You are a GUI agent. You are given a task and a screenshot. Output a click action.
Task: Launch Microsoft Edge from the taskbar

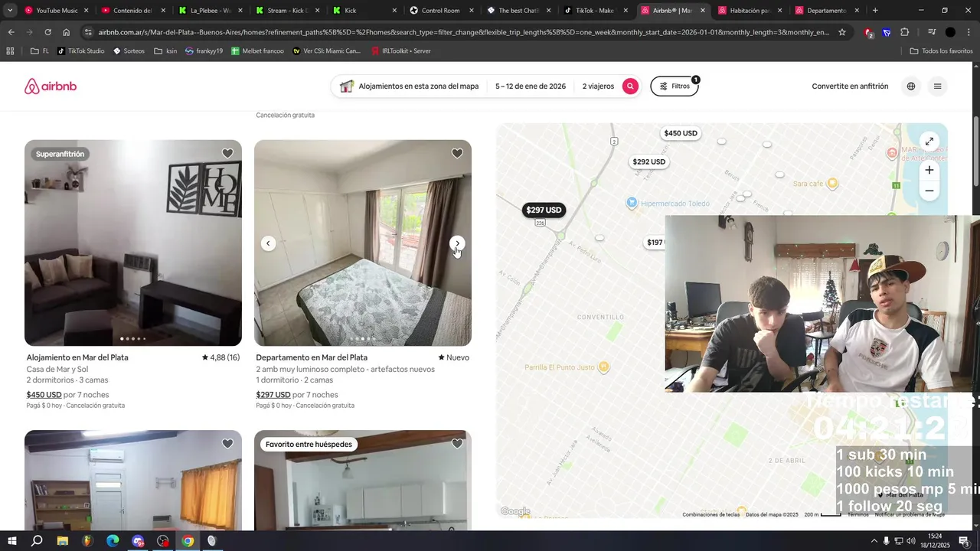pos(113,541)
